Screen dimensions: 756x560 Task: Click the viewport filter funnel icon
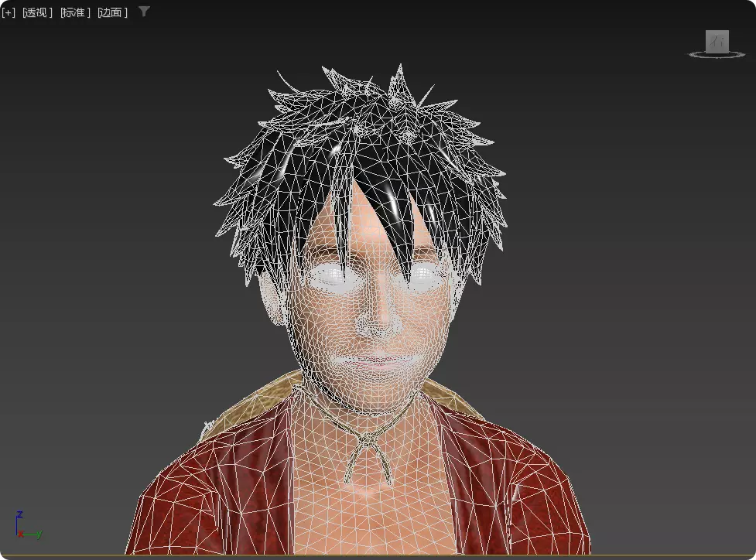144,12
